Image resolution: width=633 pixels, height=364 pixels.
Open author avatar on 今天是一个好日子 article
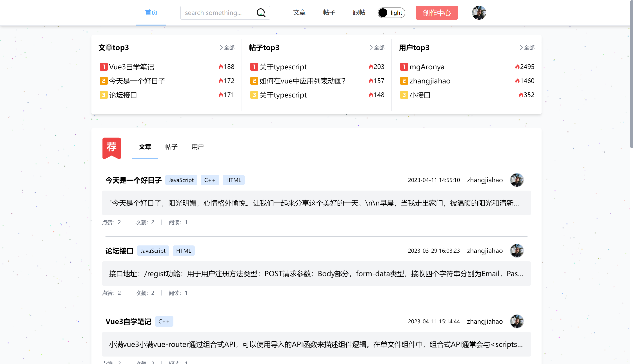517,180
